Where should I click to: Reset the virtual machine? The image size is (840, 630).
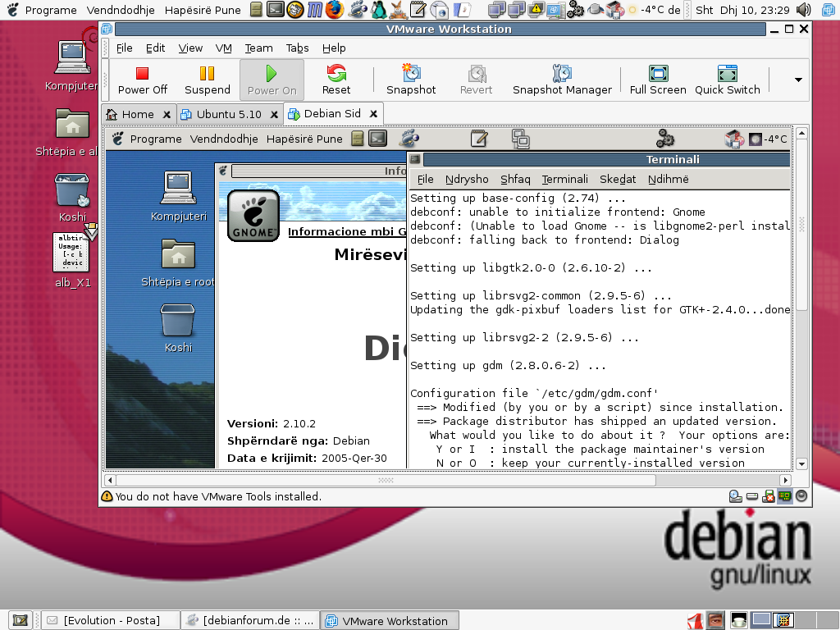[336, 80]
